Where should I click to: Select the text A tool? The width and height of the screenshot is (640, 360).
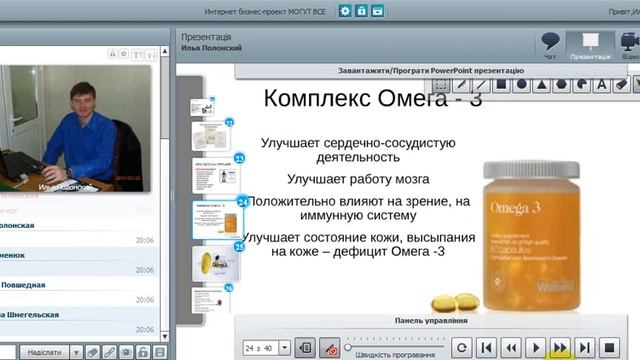pos(602,85)
